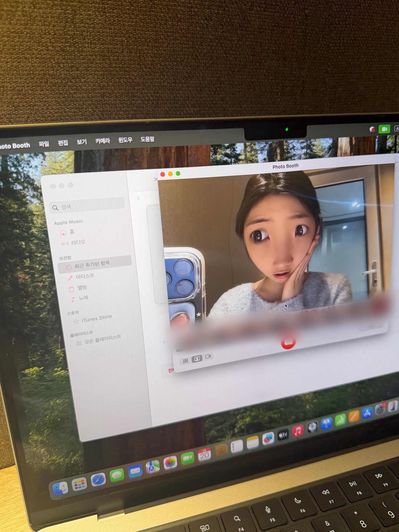Open 아티스트 in Music library
Image resolution: width=399 pixels, height=532 pixels.
click(81, 277)
